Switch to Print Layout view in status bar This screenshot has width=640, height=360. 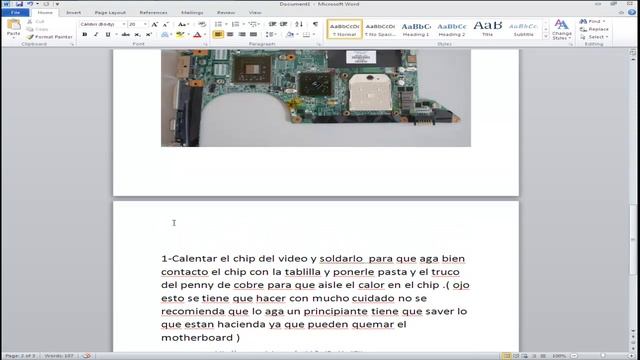pyautogui.click(x=507, y=356)
